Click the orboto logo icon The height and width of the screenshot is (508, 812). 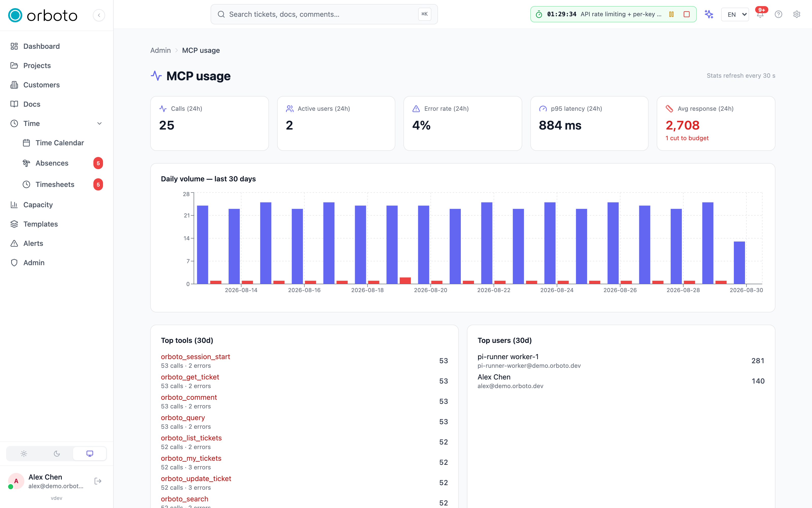click(x=15, y=15)
